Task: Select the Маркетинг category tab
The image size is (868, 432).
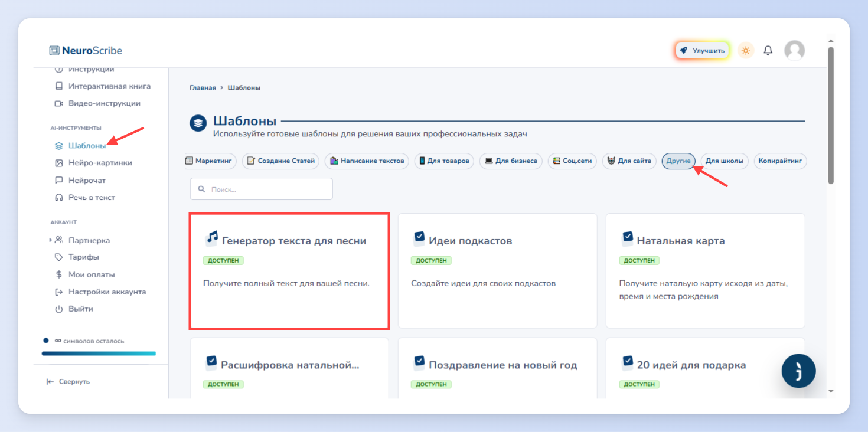Action: click(x=211, y=161)
